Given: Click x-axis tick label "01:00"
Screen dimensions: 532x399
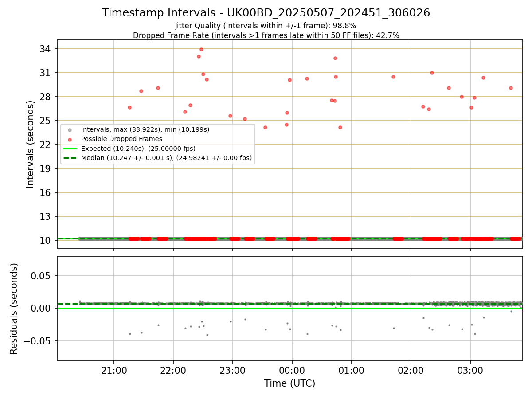Looking at the screenshot, I should (352, 370).
